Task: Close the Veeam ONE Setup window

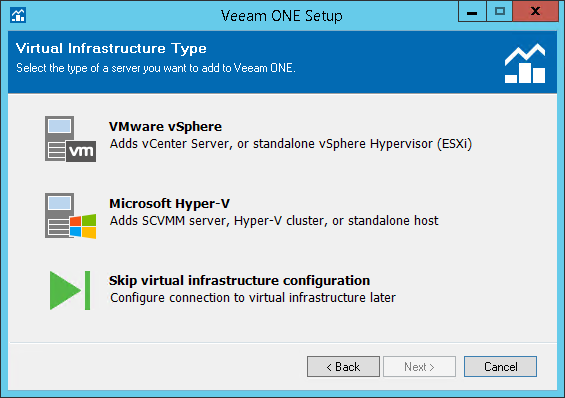Action: tap(535, 12)
